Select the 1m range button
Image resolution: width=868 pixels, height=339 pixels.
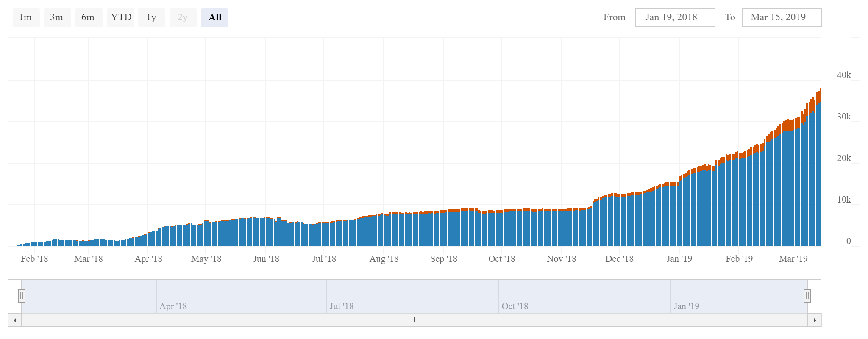click(x=26, y=18)
